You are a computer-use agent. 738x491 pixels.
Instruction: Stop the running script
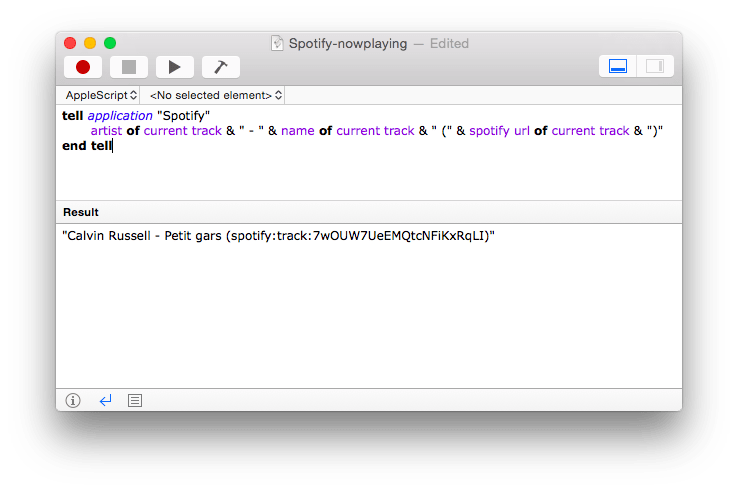pos(128,67)
